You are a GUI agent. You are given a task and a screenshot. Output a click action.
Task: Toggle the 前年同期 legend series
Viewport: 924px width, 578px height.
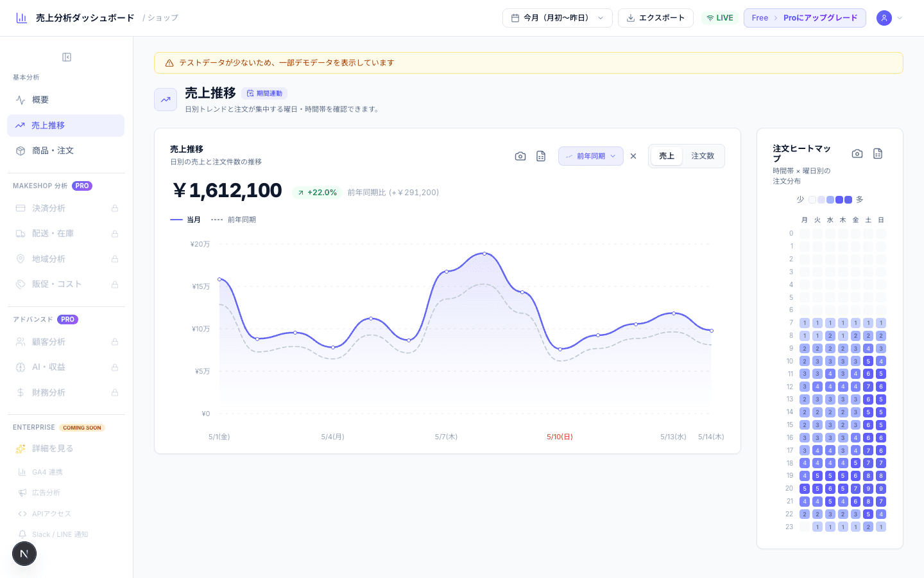pos(234,220)
